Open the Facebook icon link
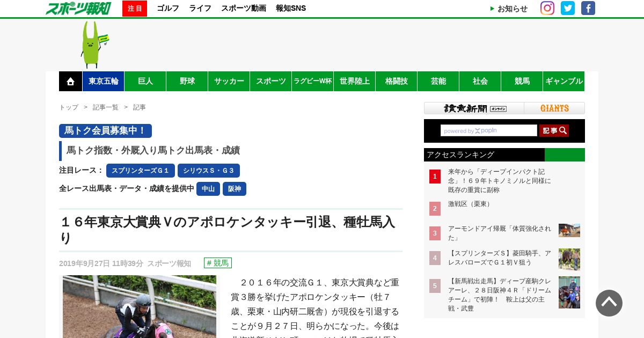 (588, 8)
